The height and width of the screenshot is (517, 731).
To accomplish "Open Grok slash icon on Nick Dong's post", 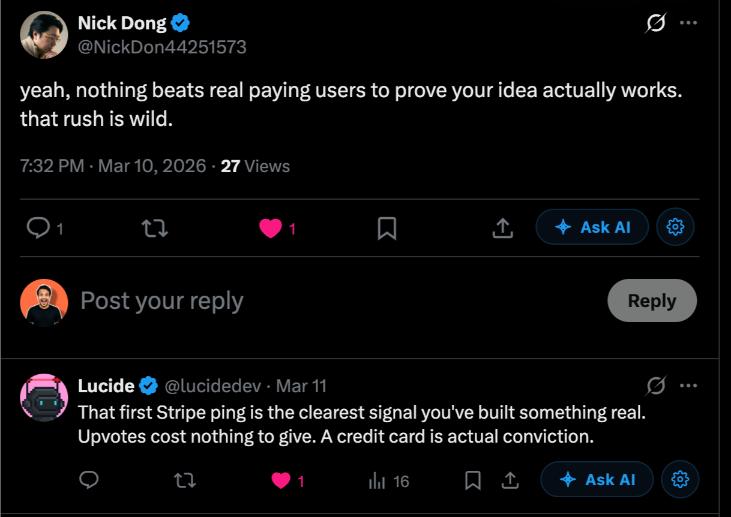I will point(656,24).
